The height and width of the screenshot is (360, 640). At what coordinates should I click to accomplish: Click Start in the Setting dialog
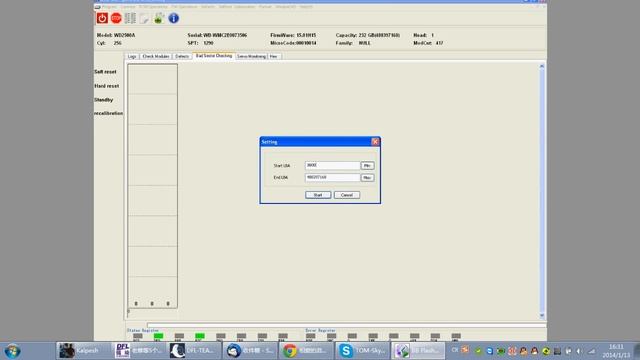[318, 195]
